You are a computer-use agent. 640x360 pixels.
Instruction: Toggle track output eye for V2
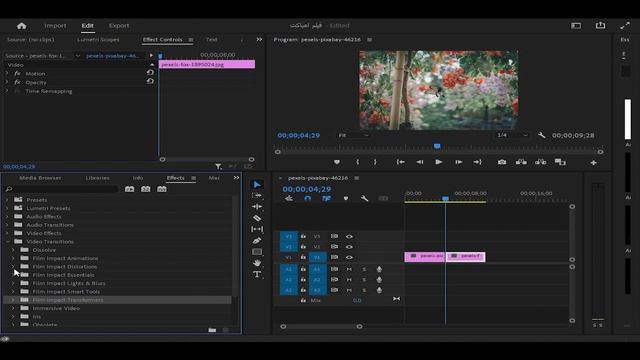click(349, 247)
